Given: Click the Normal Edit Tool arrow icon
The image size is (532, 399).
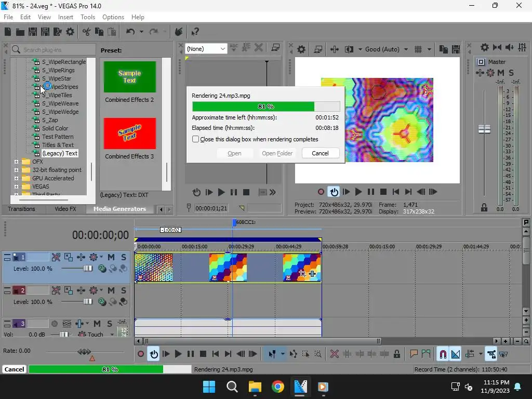Looking at the screenshot, I should click(272, 354).
